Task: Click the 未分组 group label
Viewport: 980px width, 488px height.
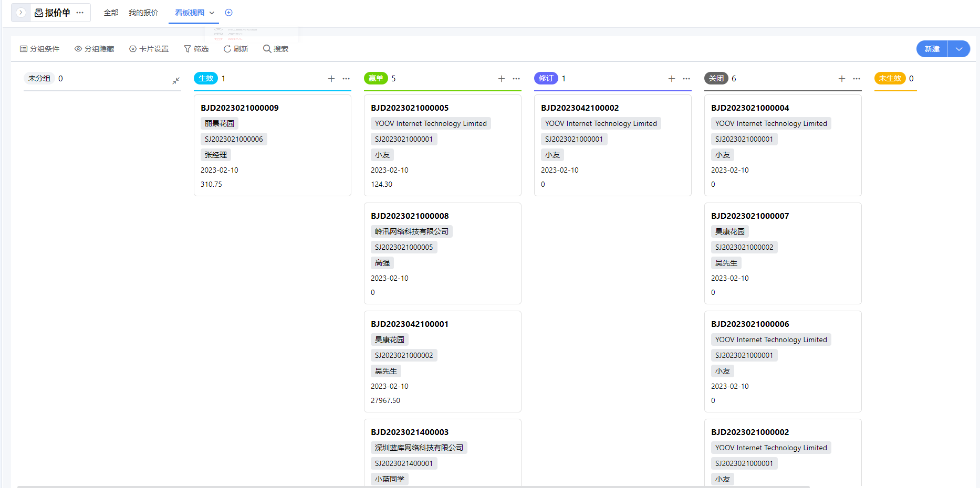Action: tap(39, 78)
